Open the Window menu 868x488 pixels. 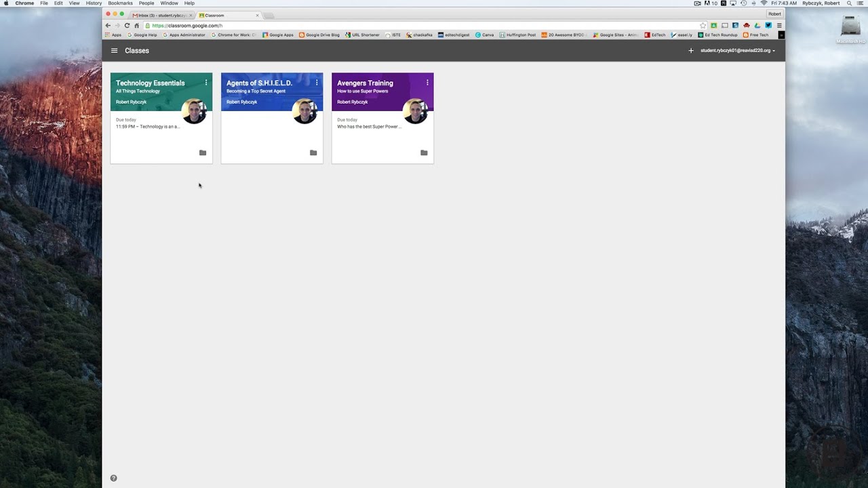tap(169, 3)
